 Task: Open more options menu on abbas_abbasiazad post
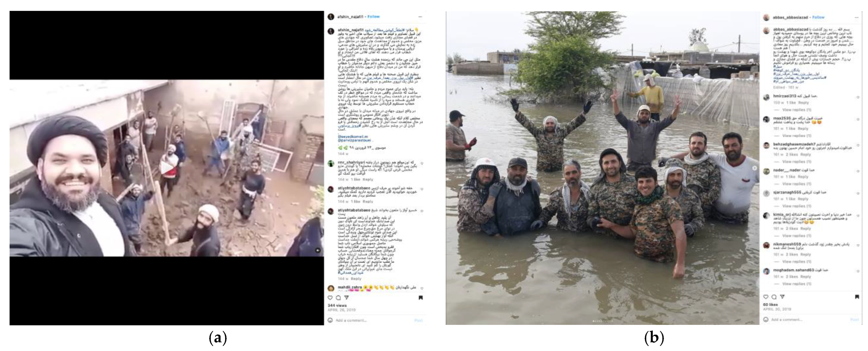857,17
